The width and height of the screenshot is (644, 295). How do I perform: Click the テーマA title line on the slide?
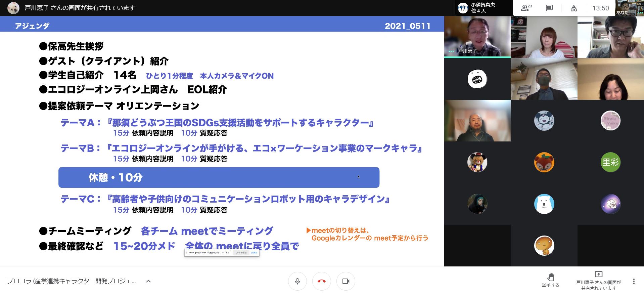click(217, 123)
